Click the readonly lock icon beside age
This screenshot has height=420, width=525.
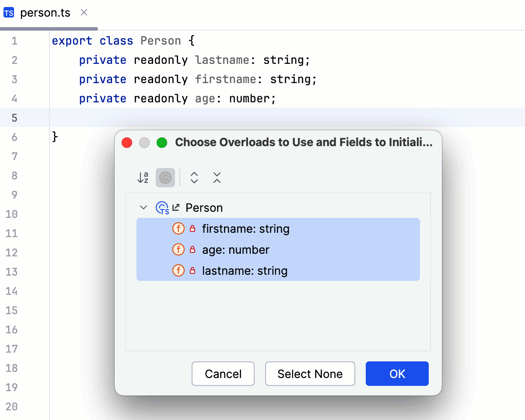click(192, 249)
